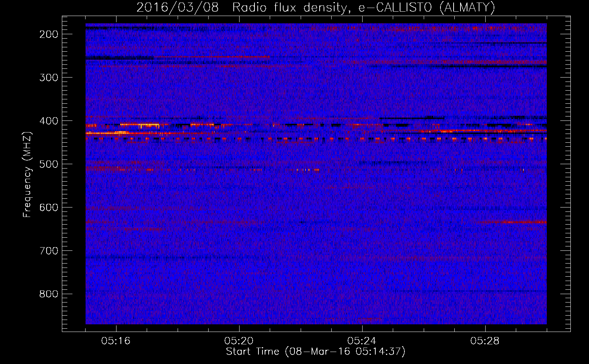Select the 200 frequency tick label
Viewport: 589px width, 364px height.
(49, 34)
